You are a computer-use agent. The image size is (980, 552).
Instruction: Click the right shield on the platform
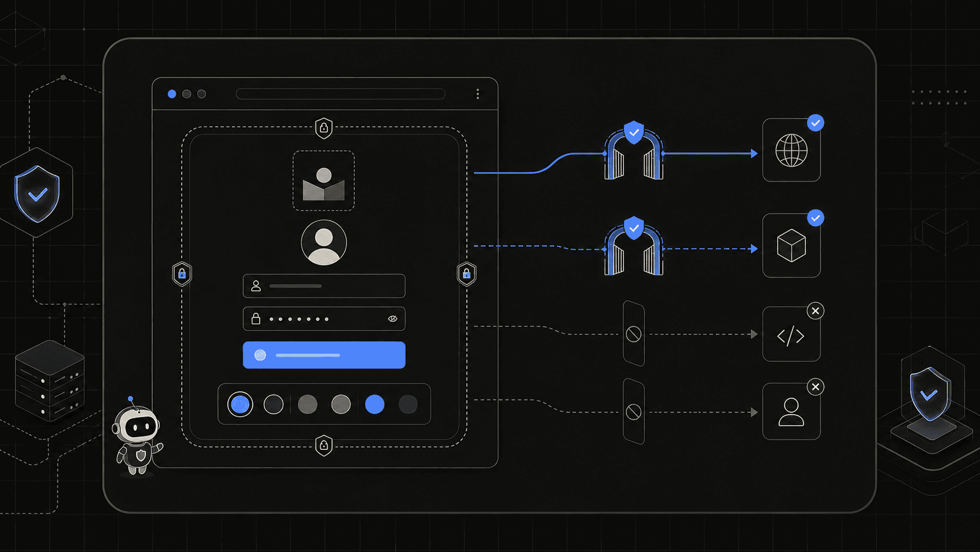930,394
